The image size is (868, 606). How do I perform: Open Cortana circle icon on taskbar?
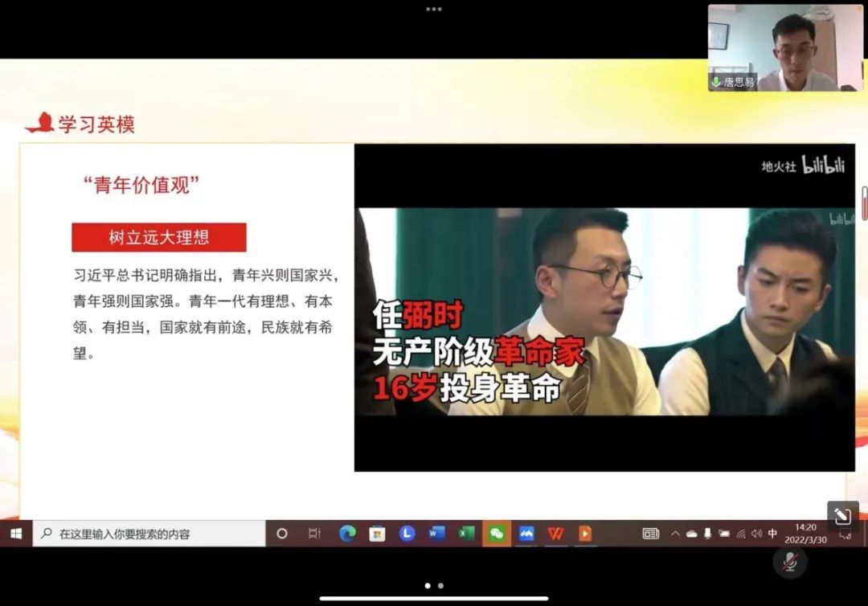[282, 534]
